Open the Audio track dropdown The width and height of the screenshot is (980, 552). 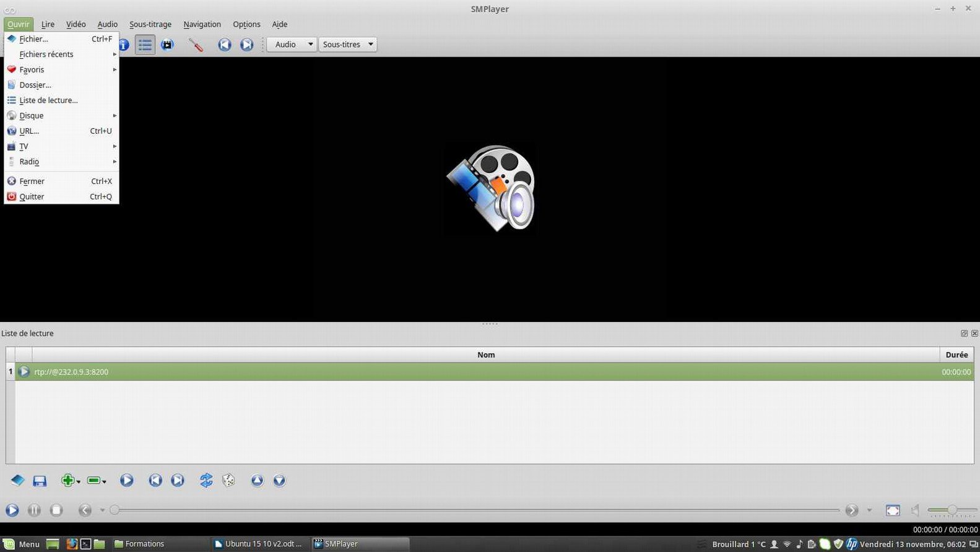click(x=292, y=45)
